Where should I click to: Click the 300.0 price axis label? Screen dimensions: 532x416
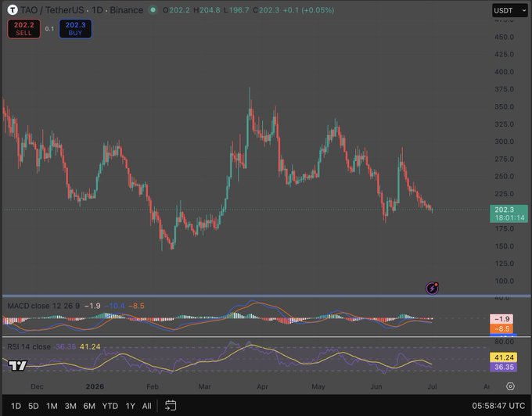click(504, 142)
